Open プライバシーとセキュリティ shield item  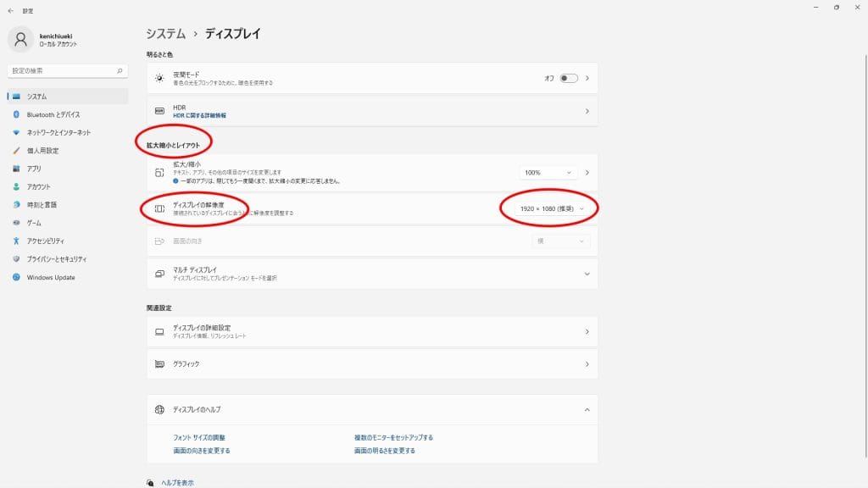point(56,259)
